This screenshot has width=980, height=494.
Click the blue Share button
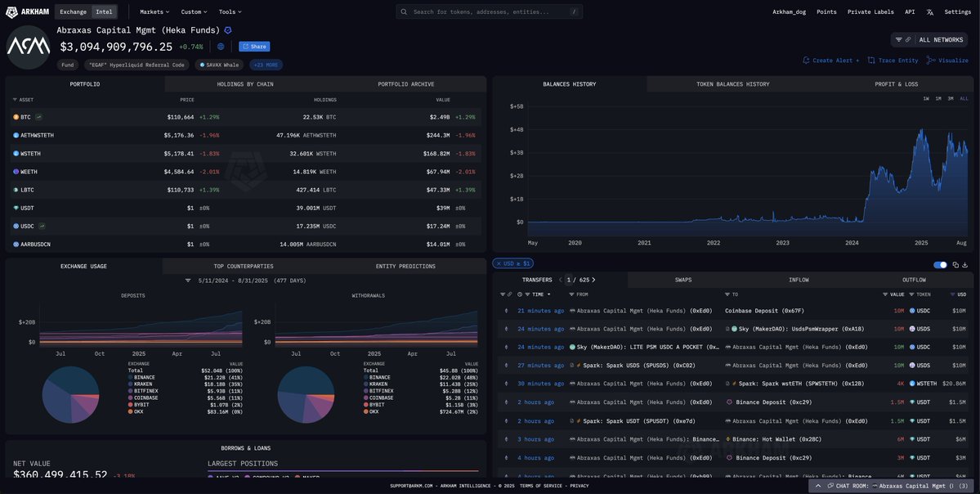tap(254, 47)
